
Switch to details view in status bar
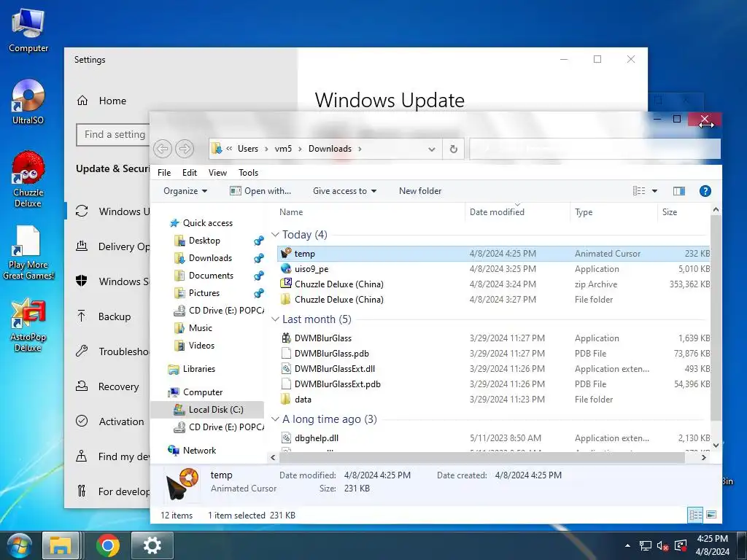(695, 515)
